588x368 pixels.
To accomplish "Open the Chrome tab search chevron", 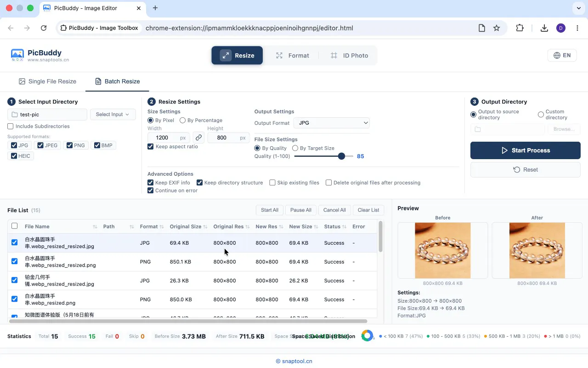I will (578, 8).
